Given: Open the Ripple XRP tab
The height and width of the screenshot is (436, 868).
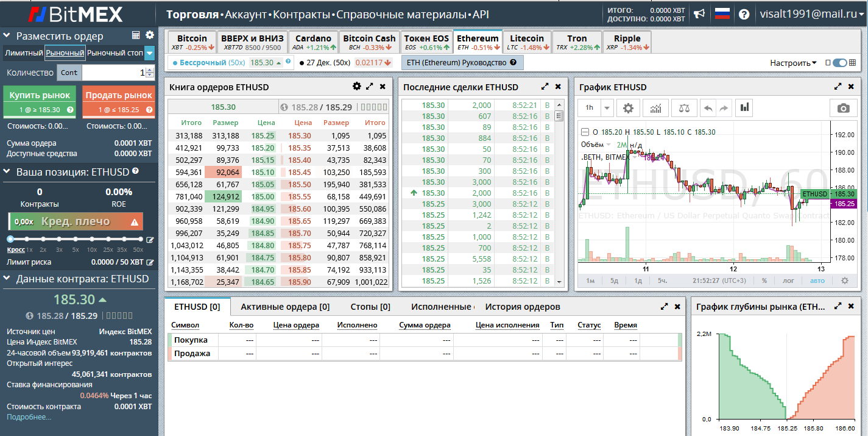Looking at the screenshot, I should pyautogui.click(x=627, y=41).
